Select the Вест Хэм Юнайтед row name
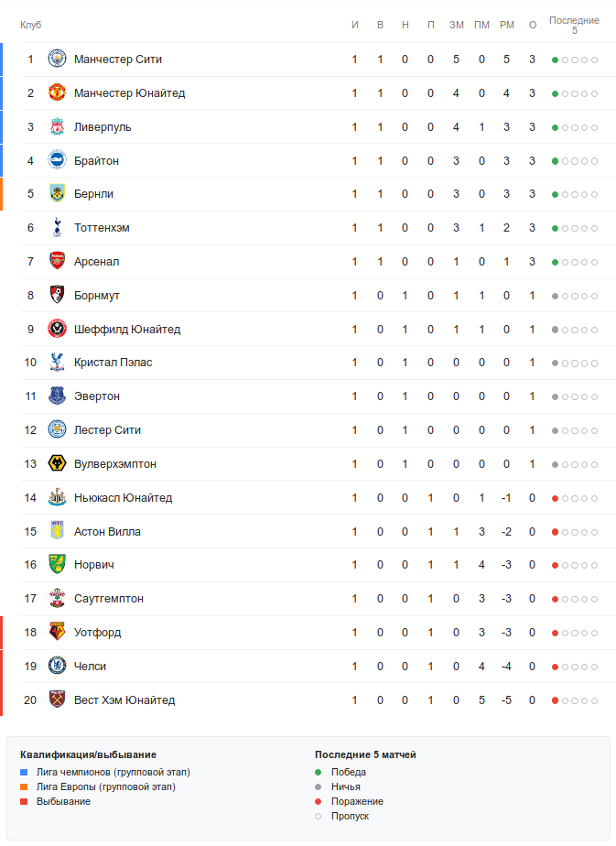The width and height of the screenshot is (616, 846). point(124,700)
